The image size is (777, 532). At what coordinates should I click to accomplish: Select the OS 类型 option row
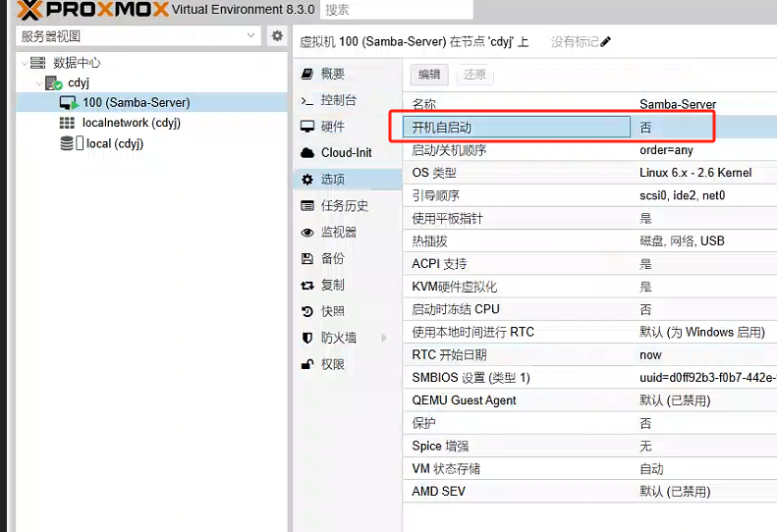[589, 173]
